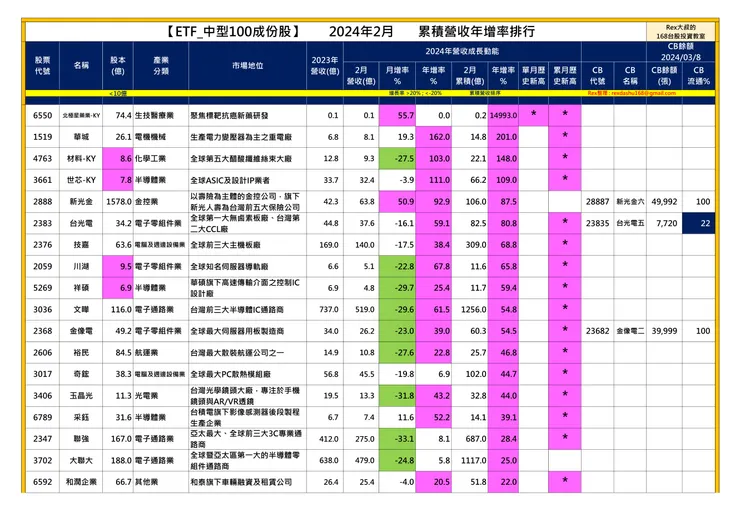Select stock code 2888
740x523 pixels.
click(x=42, y=202)
